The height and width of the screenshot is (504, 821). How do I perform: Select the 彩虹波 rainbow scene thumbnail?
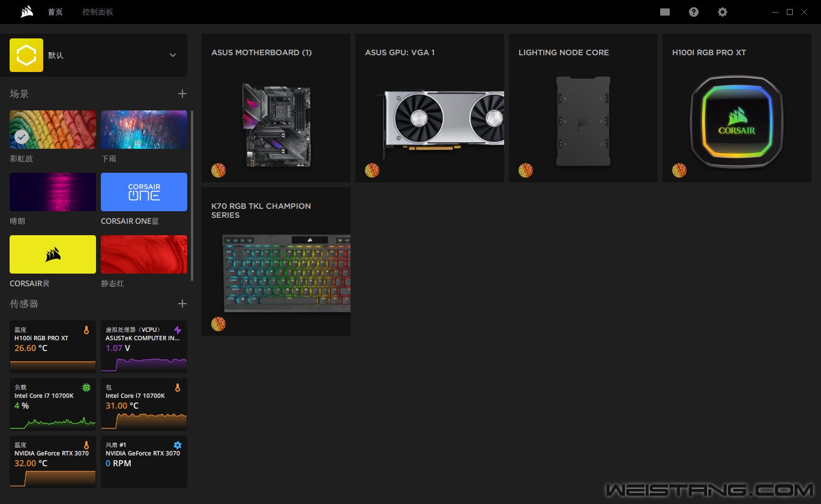pyautogui.click(x=53, y=130)
